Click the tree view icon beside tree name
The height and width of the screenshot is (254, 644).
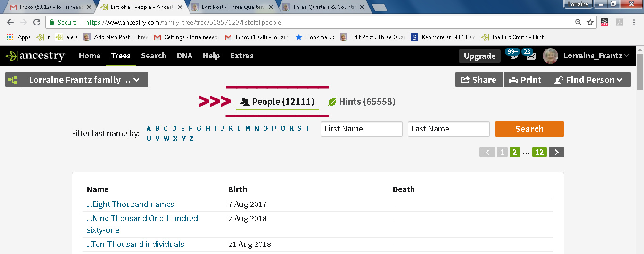click(x=13, y=80)
